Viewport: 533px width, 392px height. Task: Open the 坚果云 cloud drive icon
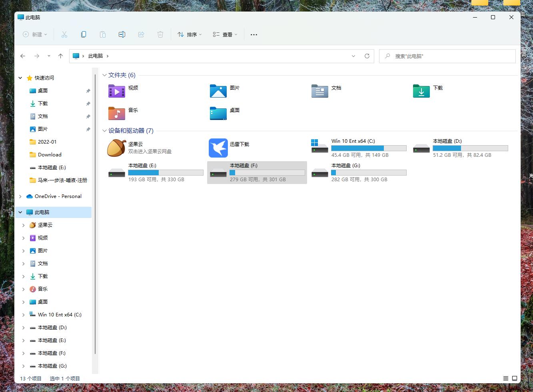pyautogui.click(x=116, y=148)
